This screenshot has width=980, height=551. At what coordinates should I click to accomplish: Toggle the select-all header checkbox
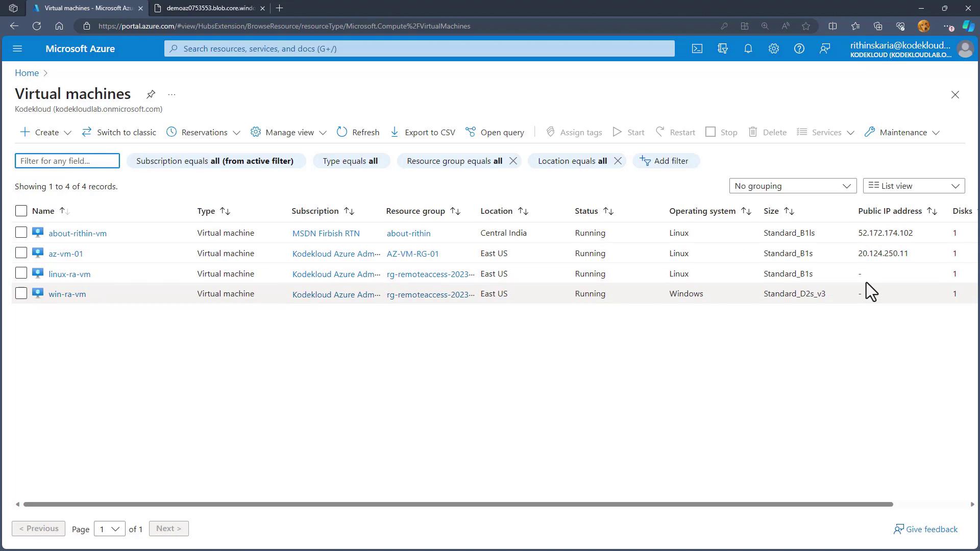(21, 211)
